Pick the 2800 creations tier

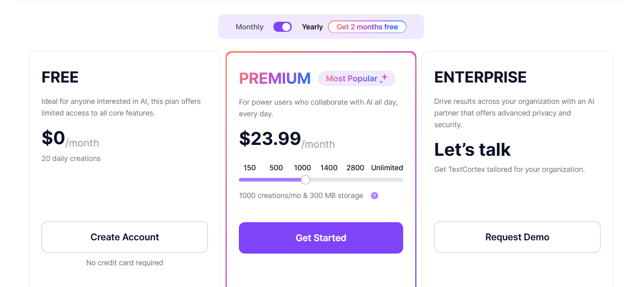355,168
